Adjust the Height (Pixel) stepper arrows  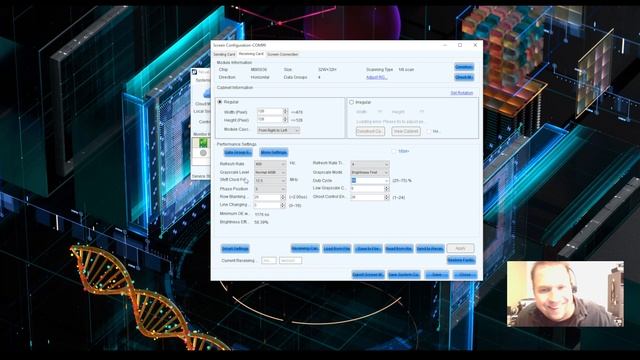(285, 120)
